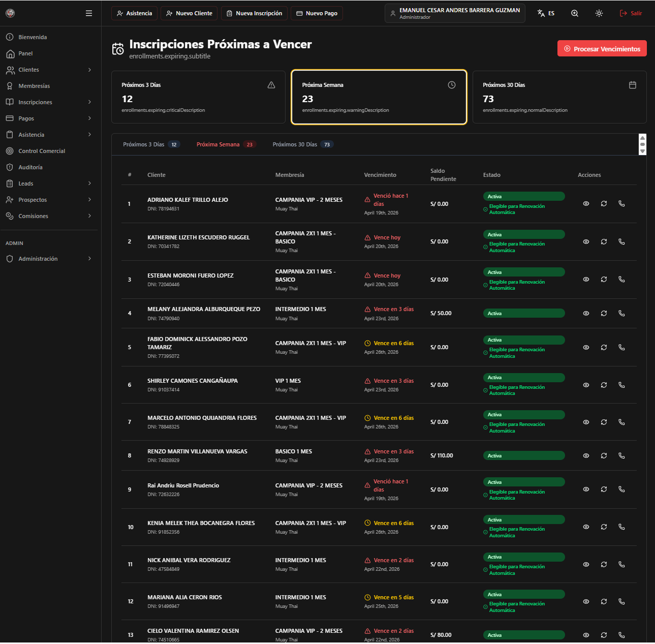Expand the Inscripciones sidebar menu
The height and width of the screenshot is (644, 655).
pyautogui.click(x=49, y=102)
